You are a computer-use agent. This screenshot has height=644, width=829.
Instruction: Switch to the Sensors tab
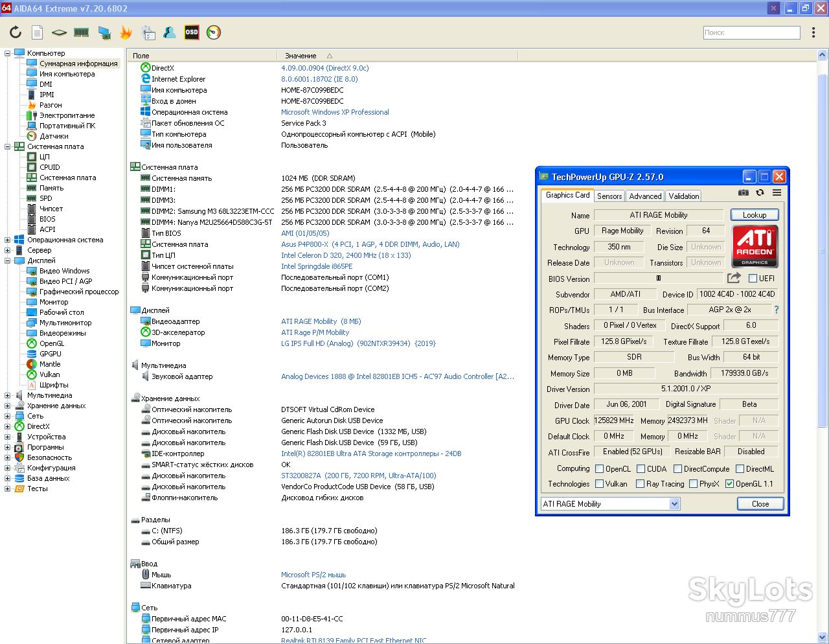pyautogui.click(x=609, y=196)
